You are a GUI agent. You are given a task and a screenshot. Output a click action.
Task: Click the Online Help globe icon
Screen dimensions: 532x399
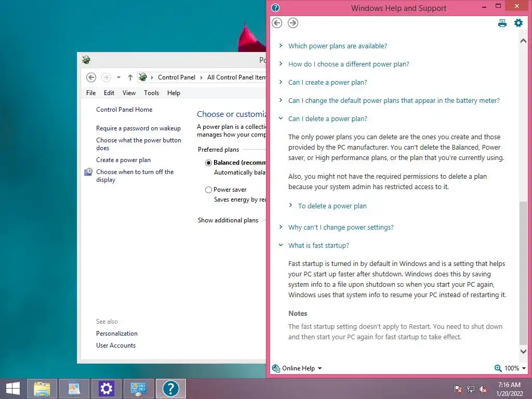point(276,368)
